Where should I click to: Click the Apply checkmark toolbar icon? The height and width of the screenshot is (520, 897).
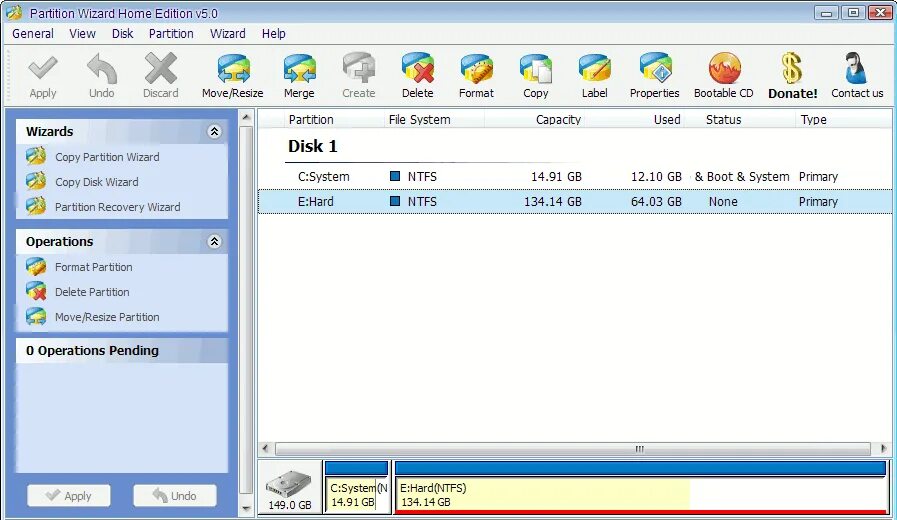(x=43, y=76)
